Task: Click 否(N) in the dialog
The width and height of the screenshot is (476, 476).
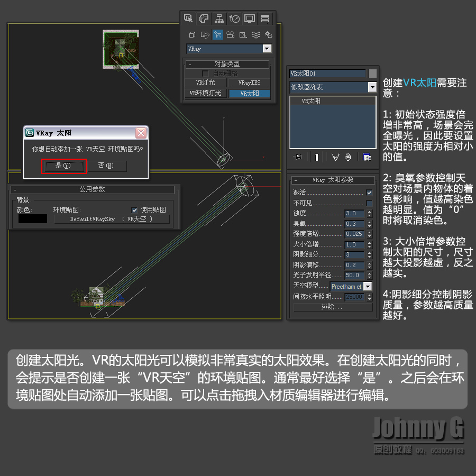Action: point(106,166)
